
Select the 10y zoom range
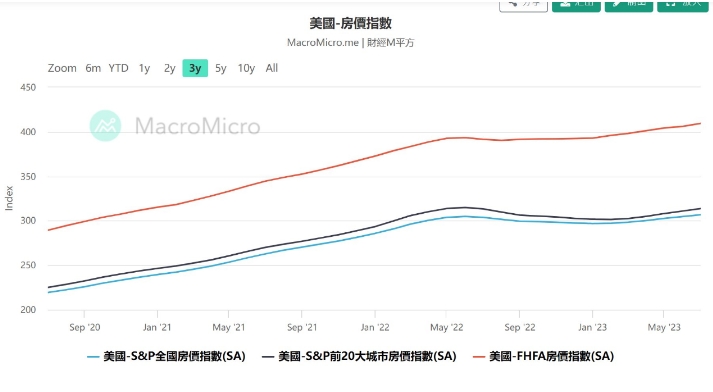(246, 68)
